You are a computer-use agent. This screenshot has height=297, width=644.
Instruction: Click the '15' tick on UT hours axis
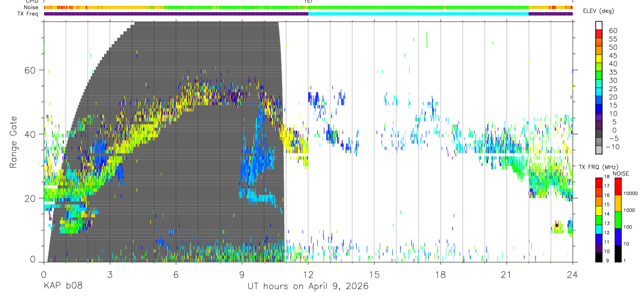[374, 274]
